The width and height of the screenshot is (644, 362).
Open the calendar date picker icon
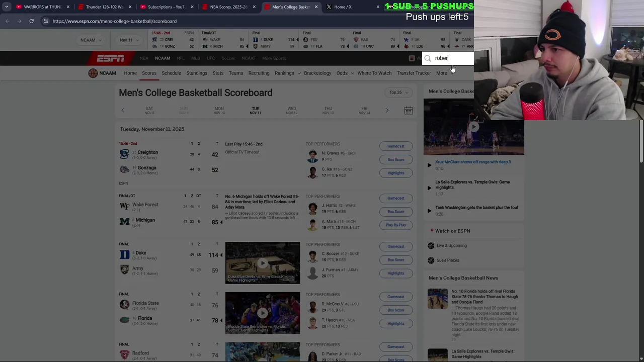pyautogui.click(x=409, y=110)
